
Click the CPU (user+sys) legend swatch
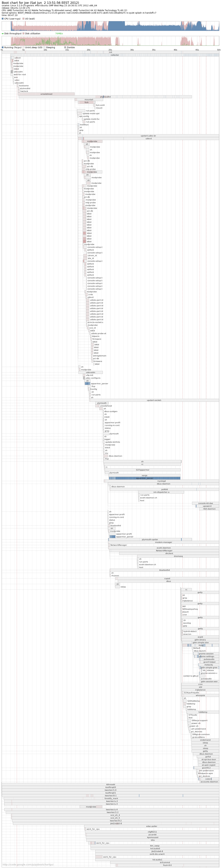3,19
